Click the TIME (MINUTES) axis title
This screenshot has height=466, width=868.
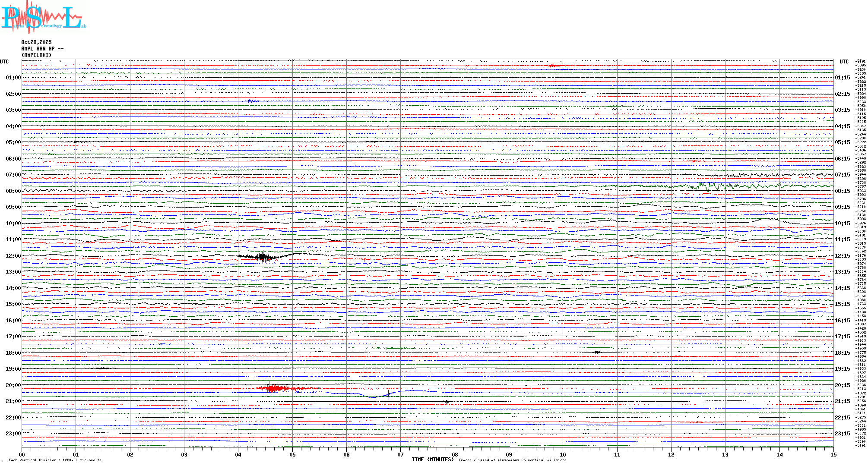tap(432, 460)
